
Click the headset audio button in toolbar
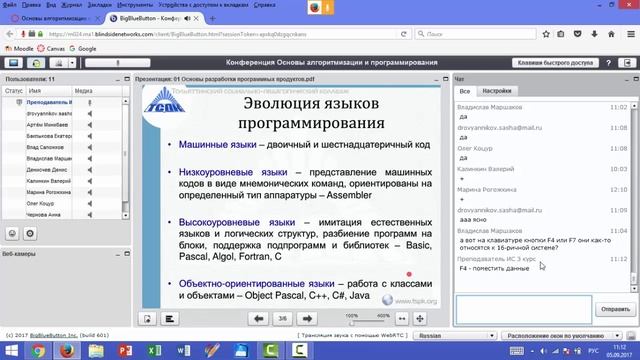[x=36, y=63]
